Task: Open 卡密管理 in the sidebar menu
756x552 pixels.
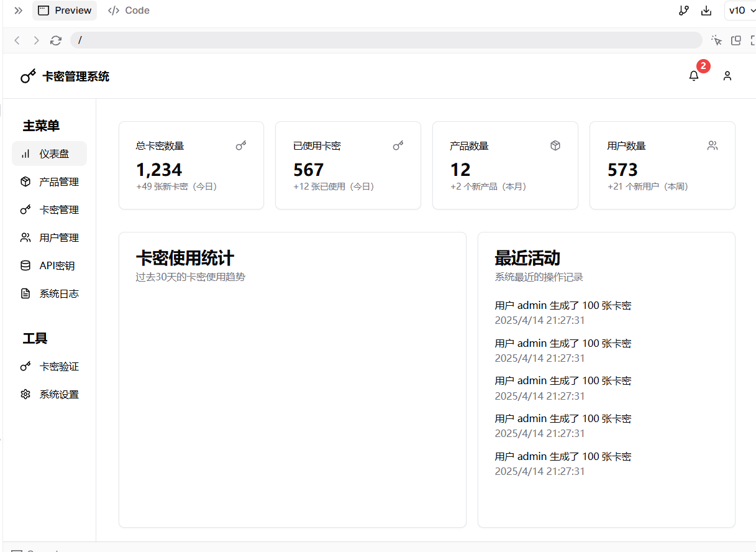Action: 49,209
